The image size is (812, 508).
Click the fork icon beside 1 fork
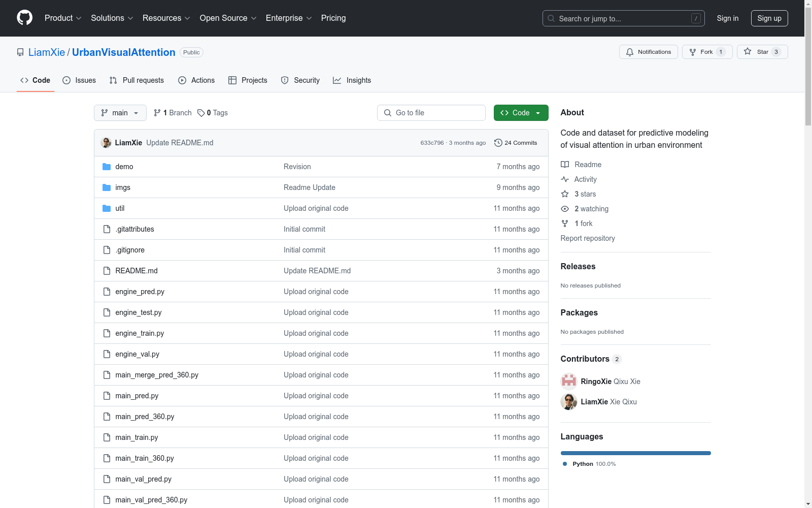point(565,224)
